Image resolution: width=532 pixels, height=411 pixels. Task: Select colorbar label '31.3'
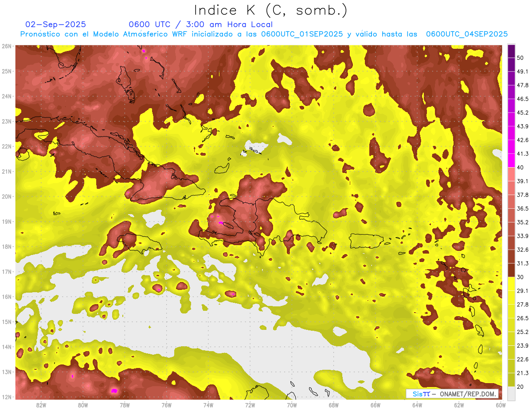522,263
